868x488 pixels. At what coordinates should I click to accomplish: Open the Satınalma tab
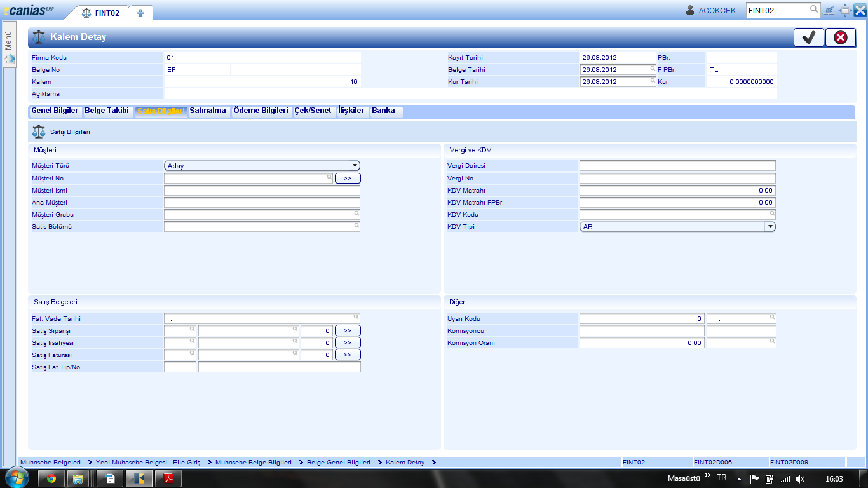208,111
